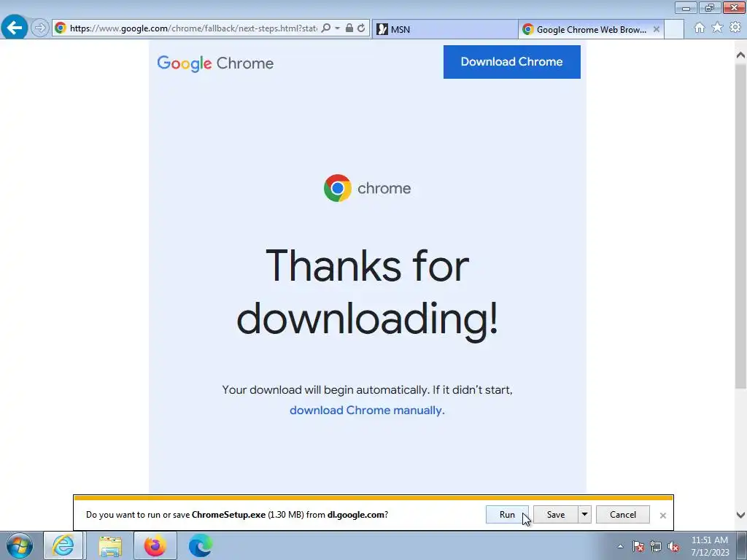Screen dimensions: 747x560
Task: Launch Firefox from the taskbar
Action: [x=155, y=545]
